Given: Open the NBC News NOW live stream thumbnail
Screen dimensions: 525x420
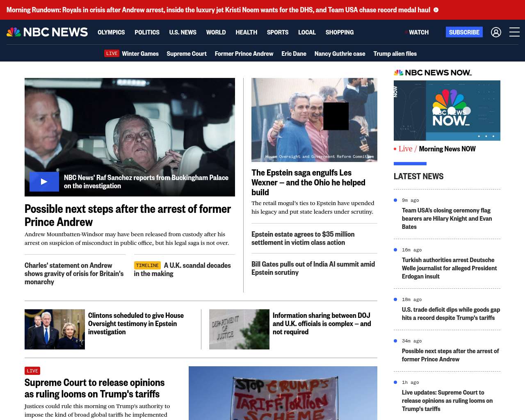Looking at the screenshot, I should click(x=447, y=110).
